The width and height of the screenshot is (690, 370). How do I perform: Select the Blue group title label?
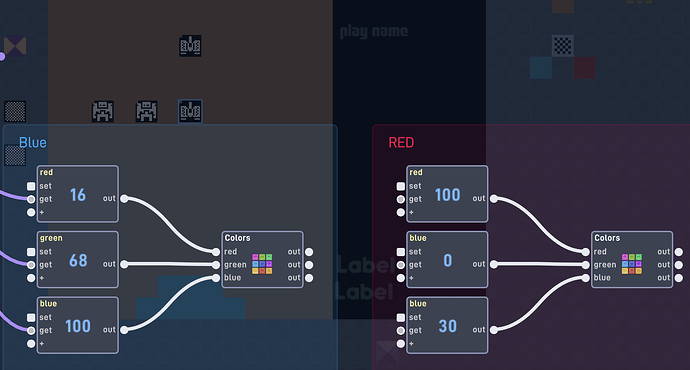coord(33,143)
